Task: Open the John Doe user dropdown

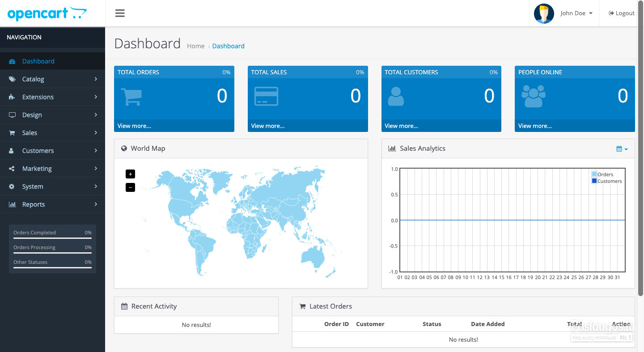Action: (x=576, y=13)
